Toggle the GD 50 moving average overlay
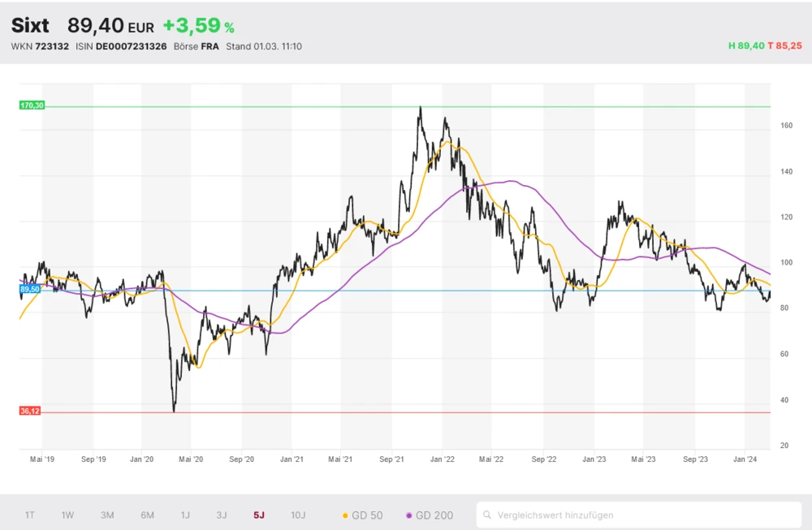 (x=362, y=515)
